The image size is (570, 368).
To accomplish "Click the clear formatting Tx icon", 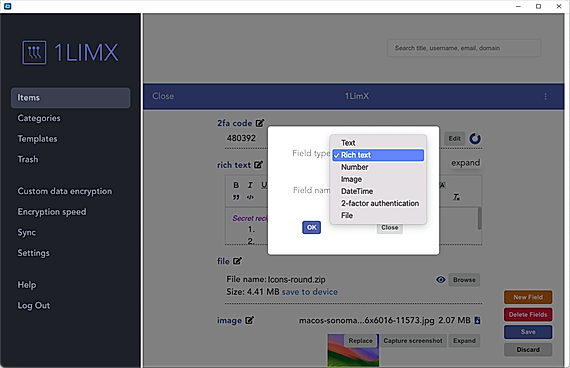I will pyautogui.click(x=456, y=197).
